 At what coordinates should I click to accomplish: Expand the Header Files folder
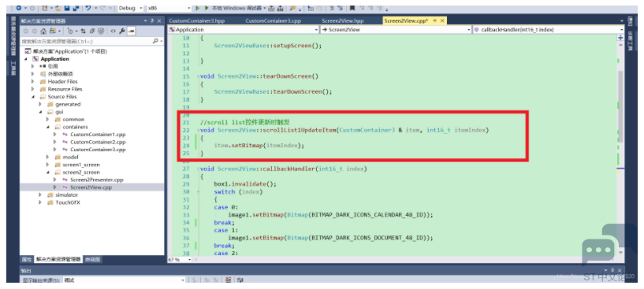pyautogui.click(x=33, y=81)
